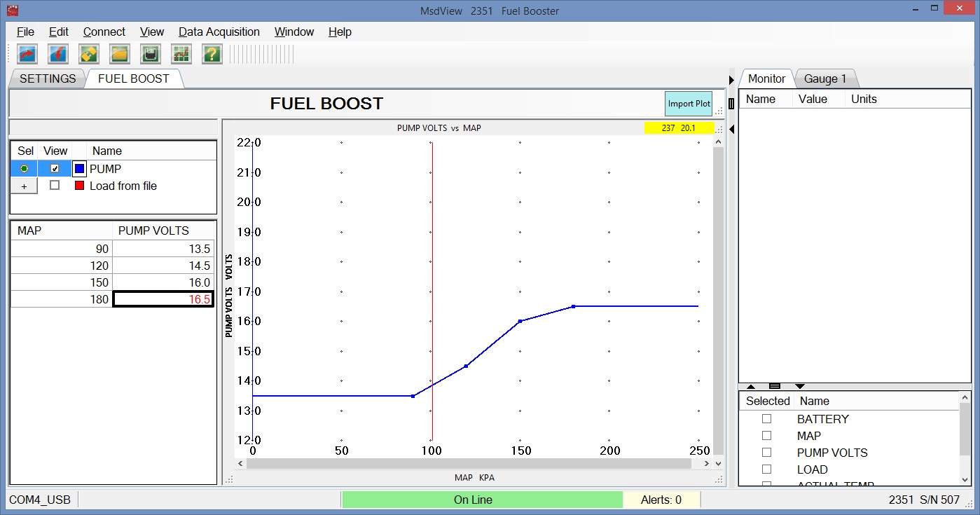Click the floppy disk save icon
This screenshot has width=980, height=515.
pos(151,54)
